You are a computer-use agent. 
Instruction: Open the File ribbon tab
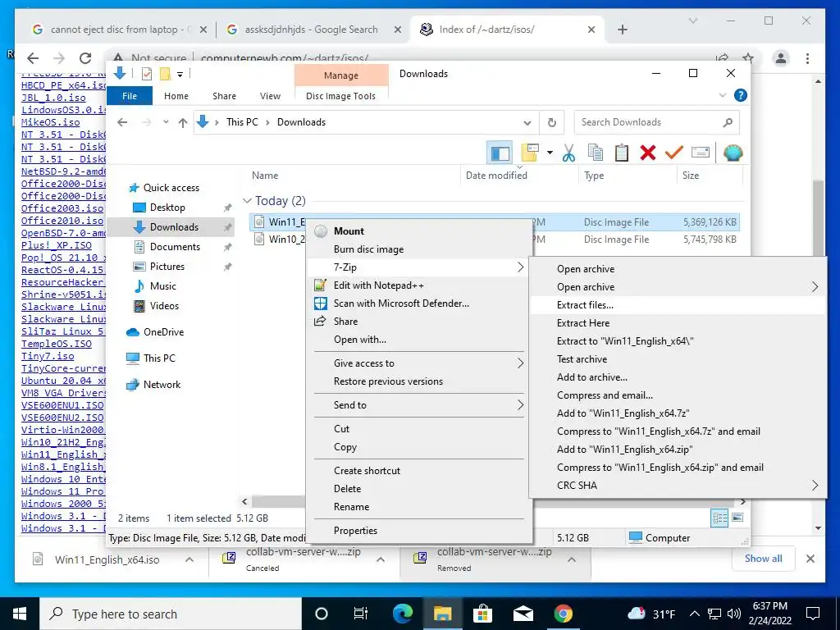(x=130, y=96)
